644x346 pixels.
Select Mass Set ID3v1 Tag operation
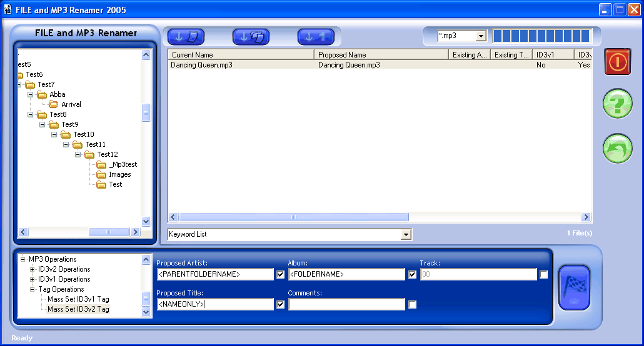tap(78, 299)
